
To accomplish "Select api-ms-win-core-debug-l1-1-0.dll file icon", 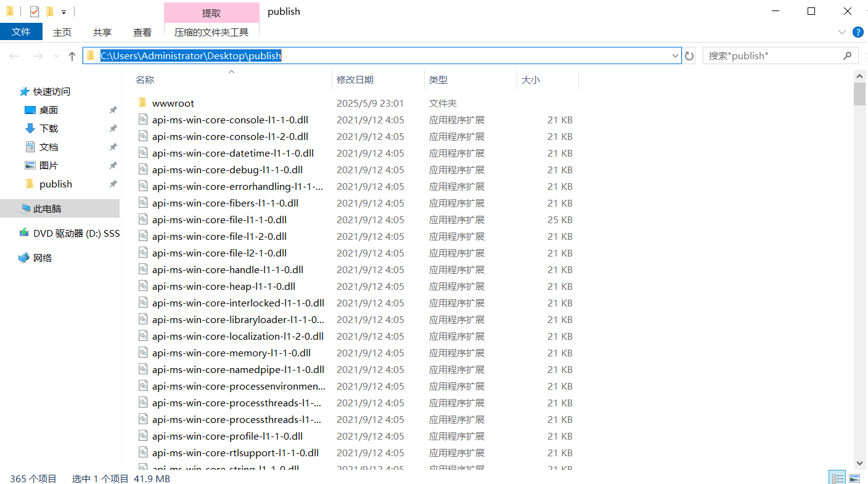I will point(142,169).
